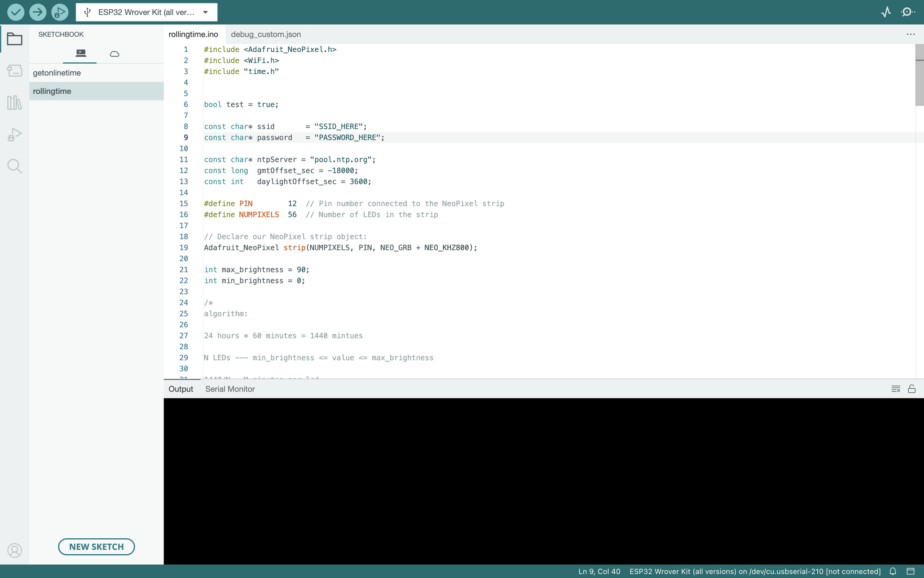Open the ESP32 Wrover Kit board dropdown
The image size is (924, 578).
(146, 12)
